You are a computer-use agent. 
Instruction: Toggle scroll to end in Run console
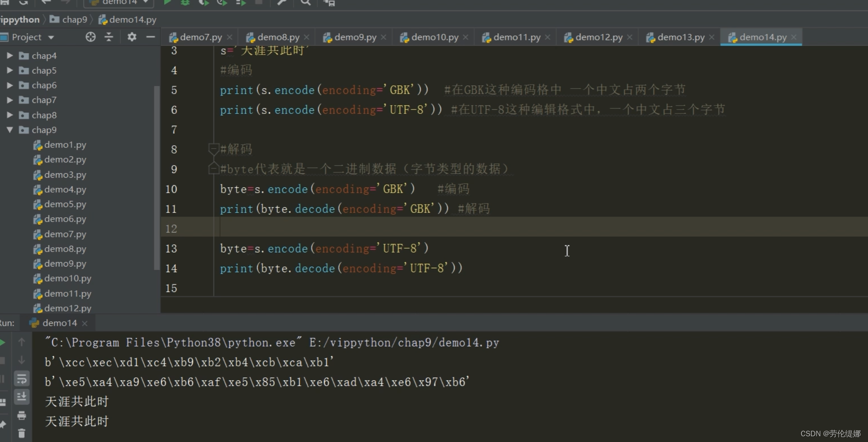click(x=21, y=397)
